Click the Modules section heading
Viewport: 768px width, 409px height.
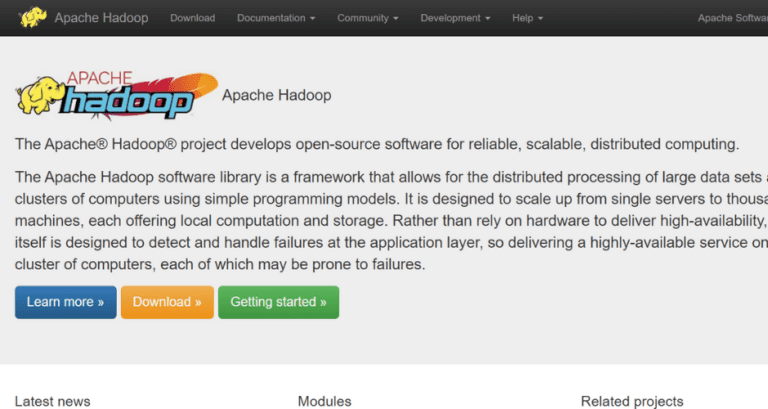point(324,401)
